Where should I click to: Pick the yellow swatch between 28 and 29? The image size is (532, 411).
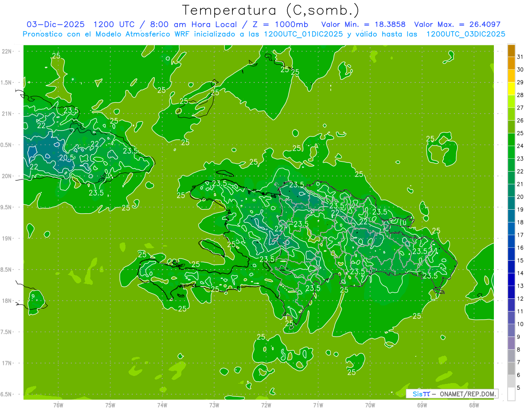click(511, 89)
